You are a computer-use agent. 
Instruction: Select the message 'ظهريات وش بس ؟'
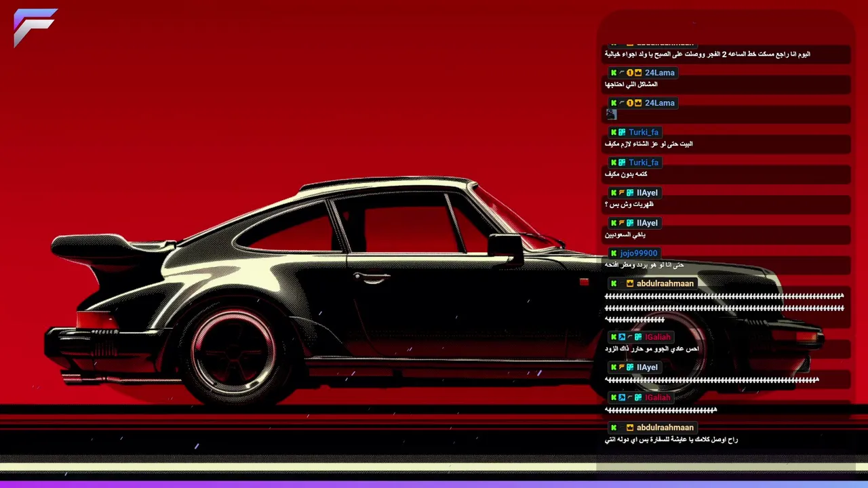pyautogui.click(x=629, y=204)
